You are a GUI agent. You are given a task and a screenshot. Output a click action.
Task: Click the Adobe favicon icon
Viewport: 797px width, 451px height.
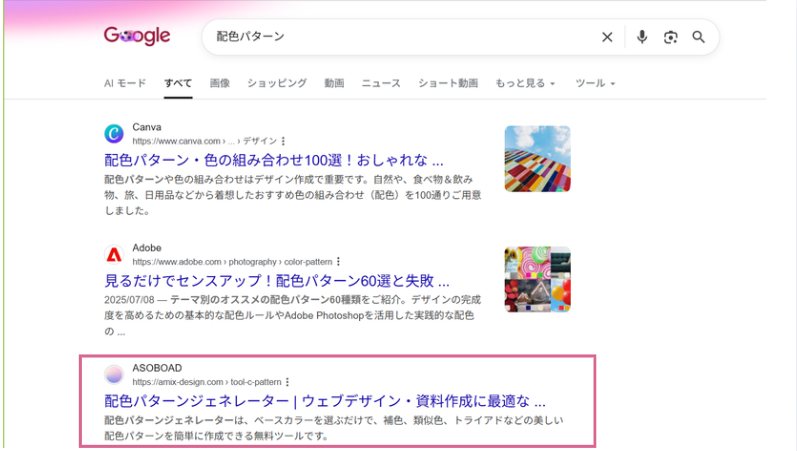114,254
